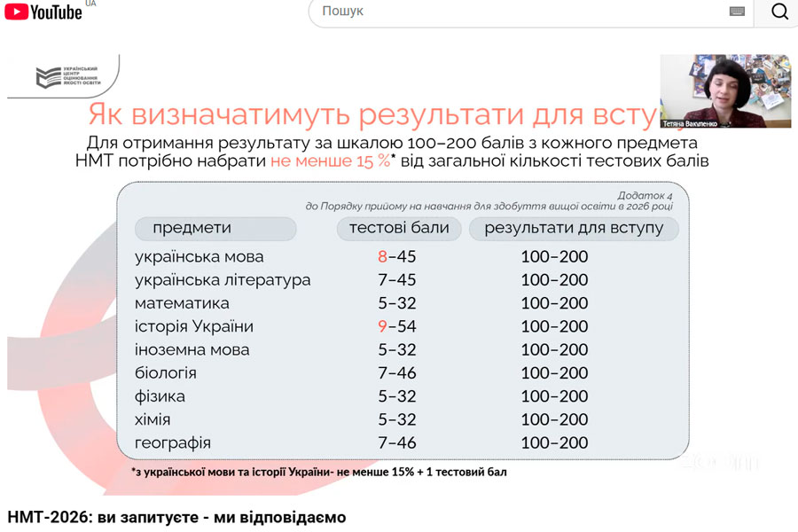Image resolution: width=798 pixels, height=532 pixels.
Task: Click the magnifier search button
Action: [778, 12]
